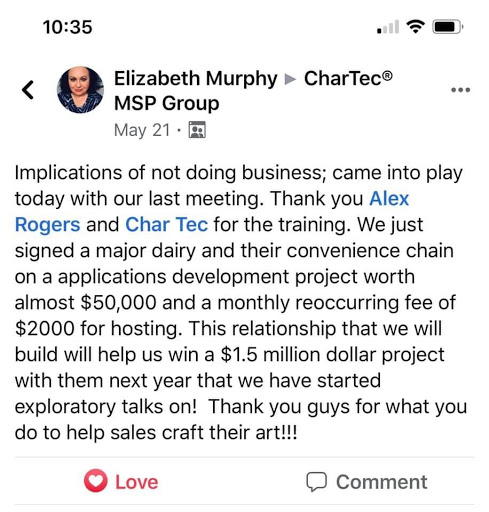
Task: Tap the battery indicator icon
Action: point(447,27)
